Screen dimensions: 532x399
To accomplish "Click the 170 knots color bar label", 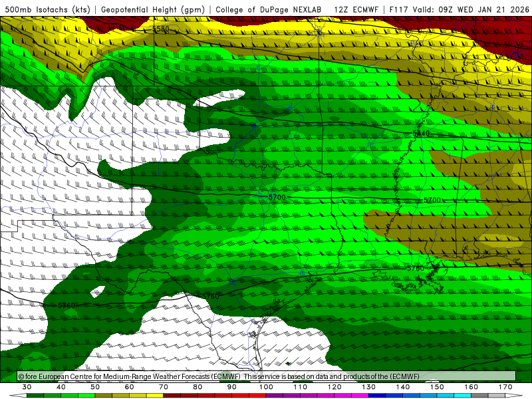I will point(505,387).
